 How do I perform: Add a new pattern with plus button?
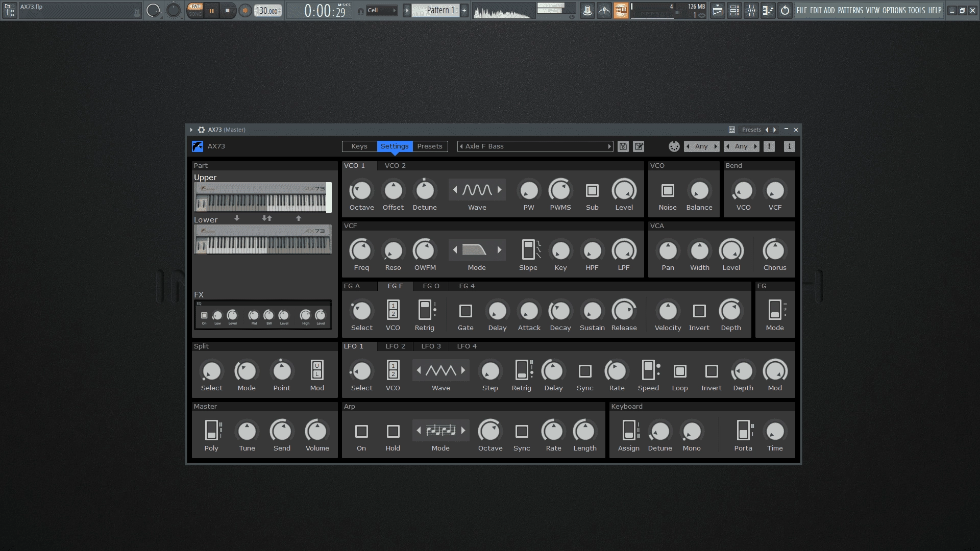tap(464, 10)
